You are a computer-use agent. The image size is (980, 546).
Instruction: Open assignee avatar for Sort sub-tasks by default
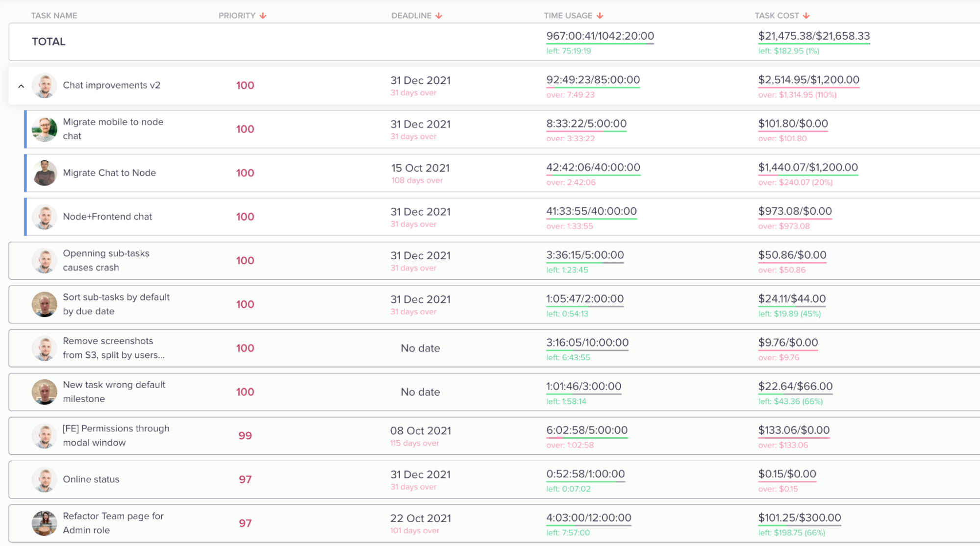45,304
